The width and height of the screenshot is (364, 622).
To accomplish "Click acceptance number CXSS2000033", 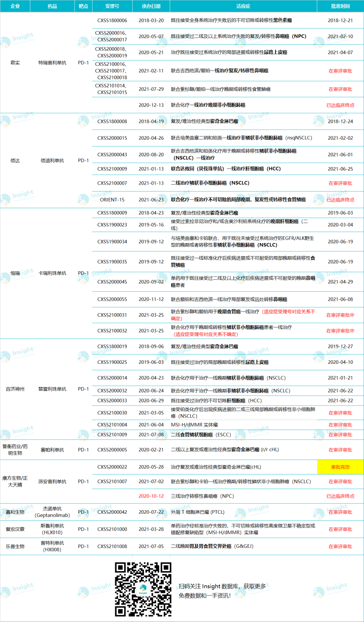I will point(112,401).
